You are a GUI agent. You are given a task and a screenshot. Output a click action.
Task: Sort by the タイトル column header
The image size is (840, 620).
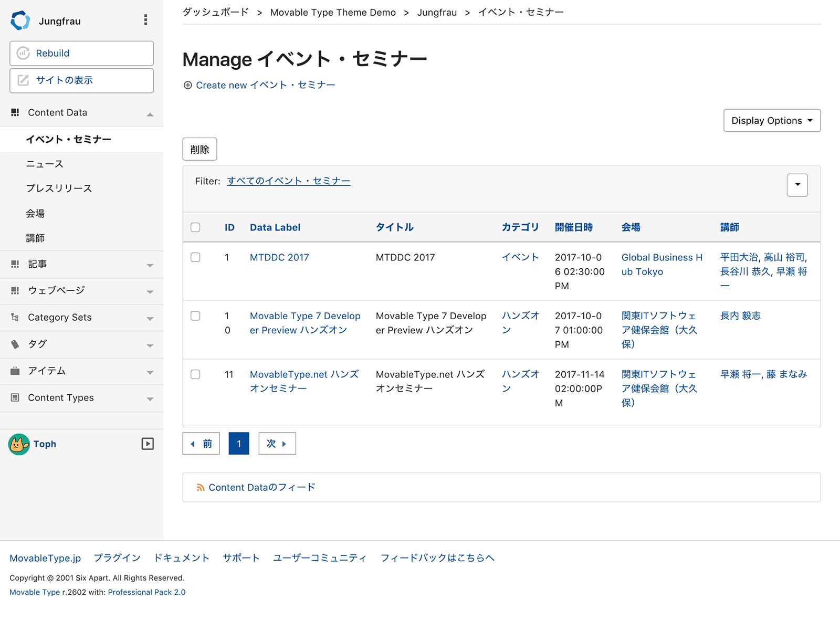coord(395,227)
